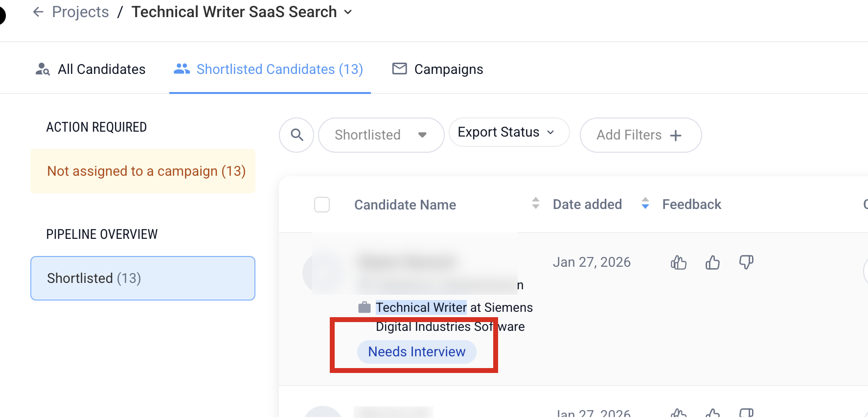Open the search magnifier button
Image resolution: width=868 pixels, height=418 pixels.
297,135
